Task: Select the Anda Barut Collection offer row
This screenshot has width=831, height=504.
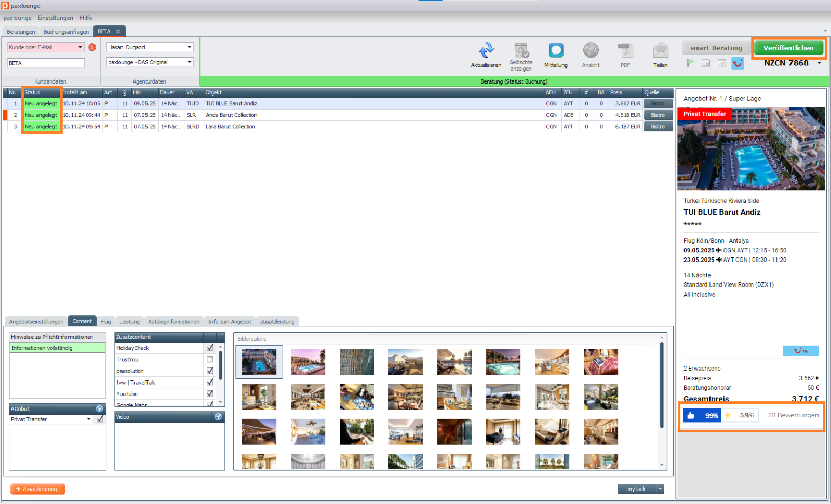Action: (x=338, y=115)
